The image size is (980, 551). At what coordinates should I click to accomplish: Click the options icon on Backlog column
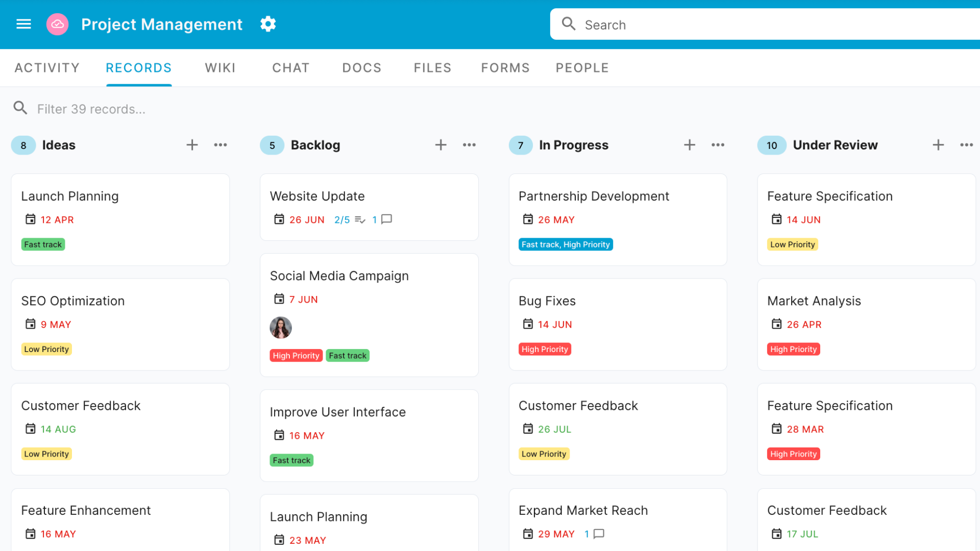469,145
